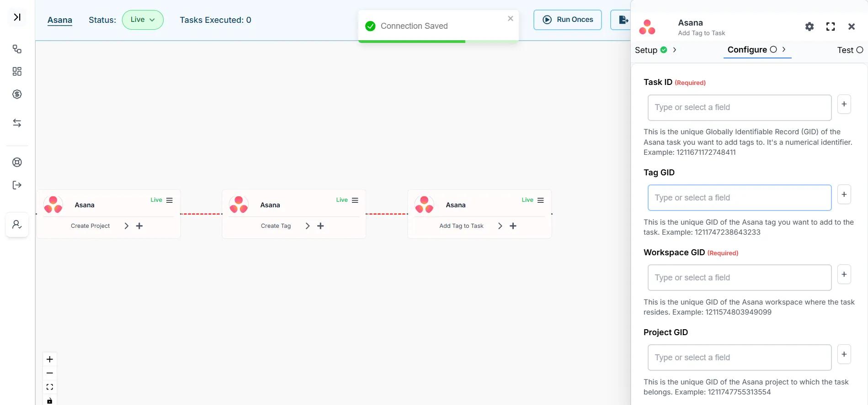Toggle the canvas lock control

click(x=50, y=400)
